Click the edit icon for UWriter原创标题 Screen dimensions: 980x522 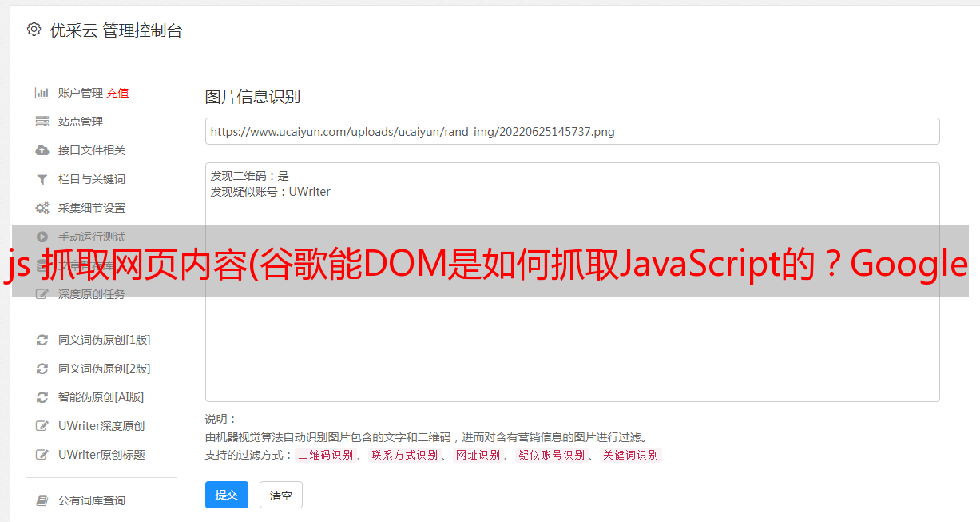pos(42,455)
